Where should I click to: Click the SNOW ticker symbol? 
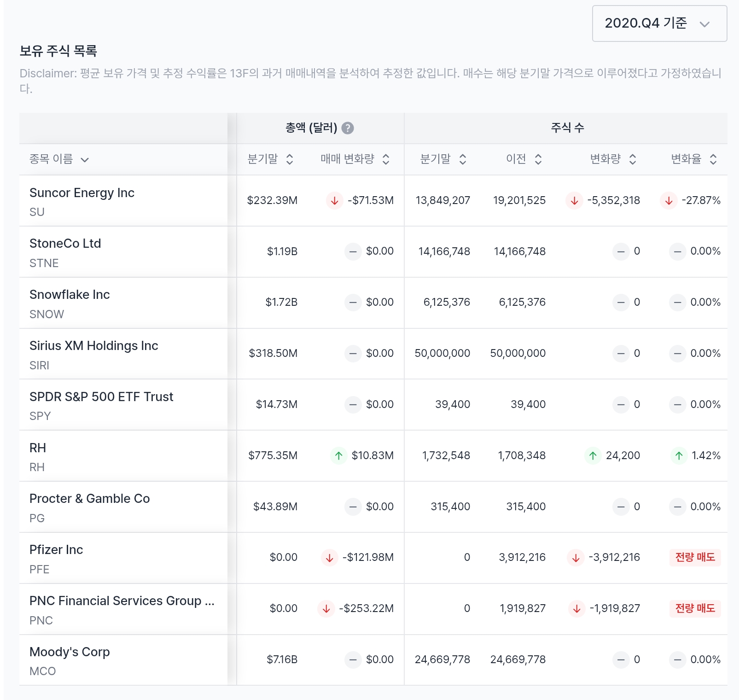coord(47,315)
